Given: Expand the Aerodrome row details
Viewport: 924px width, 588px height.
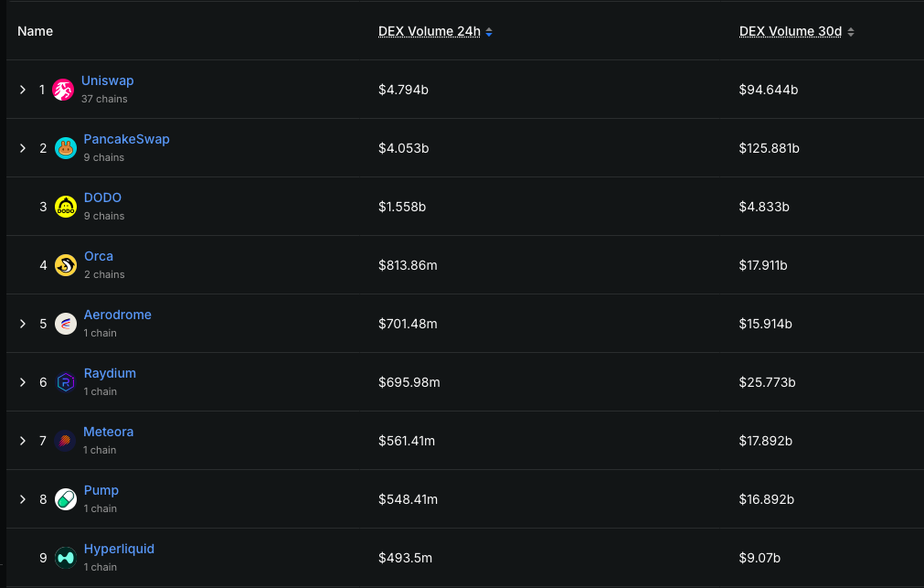Looking at the screenshot, I should [x=23, y=324].
